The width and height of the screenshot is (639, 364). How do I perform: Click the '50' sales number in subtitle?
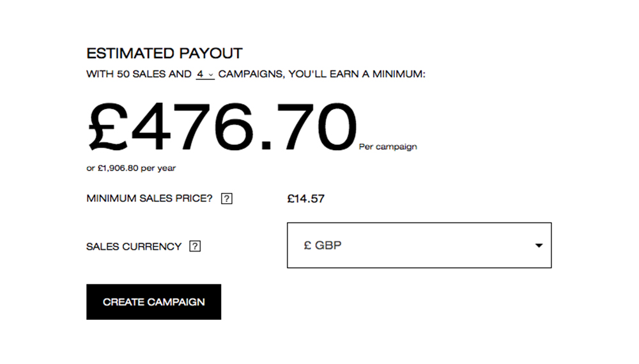pos(123,75)
